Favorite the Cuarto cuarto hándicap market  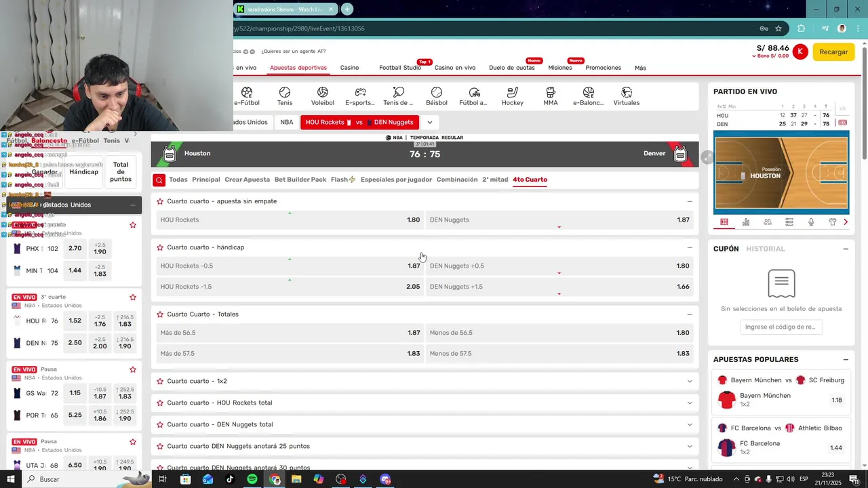(x=160, y=247)
